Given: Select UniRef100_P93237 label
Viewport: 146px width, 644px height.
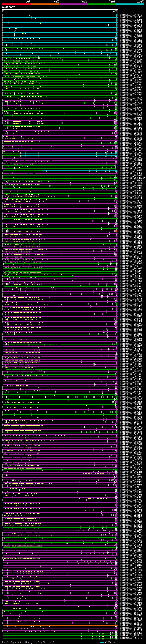Looking at the screenshot, I should pos(131,60).
